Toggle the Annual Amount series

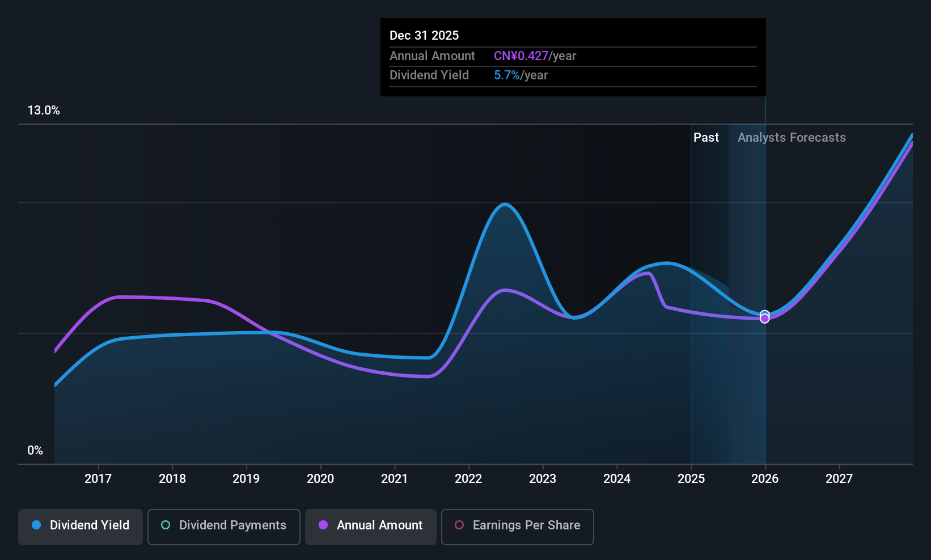371,527
